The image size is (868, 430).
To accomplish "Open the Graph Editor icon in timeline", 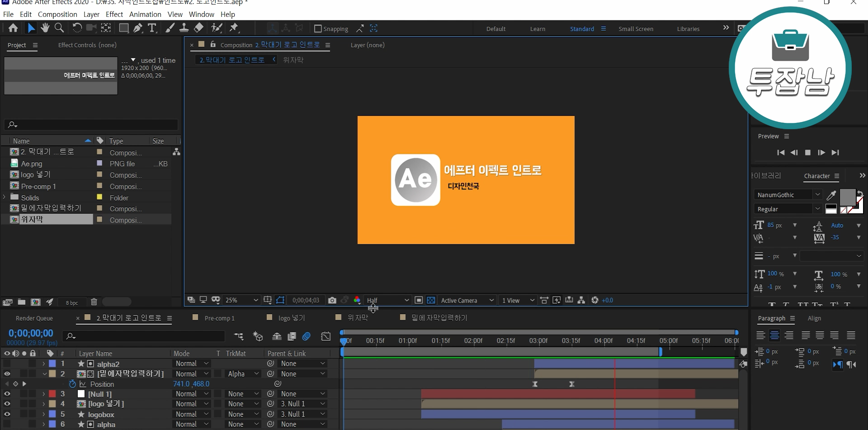I will [x=325, y=337].
